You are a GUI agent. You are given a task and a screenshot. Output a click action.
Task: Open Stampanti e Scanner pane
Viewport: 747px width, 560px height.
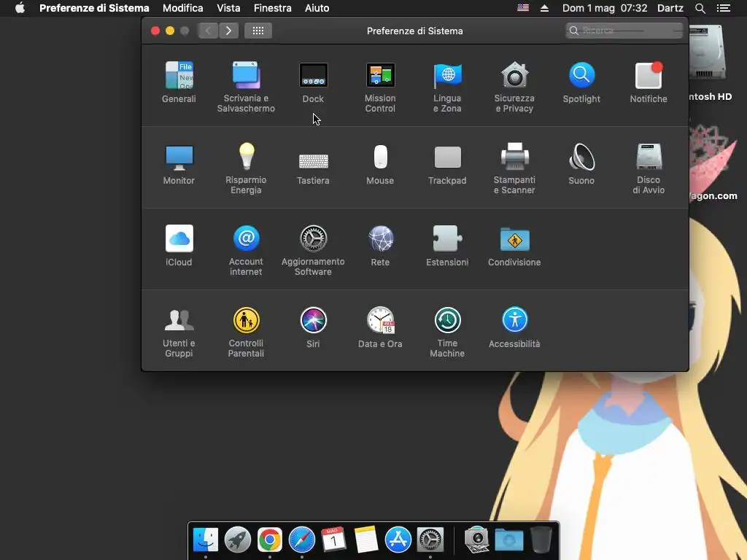(x=514, y=168)
